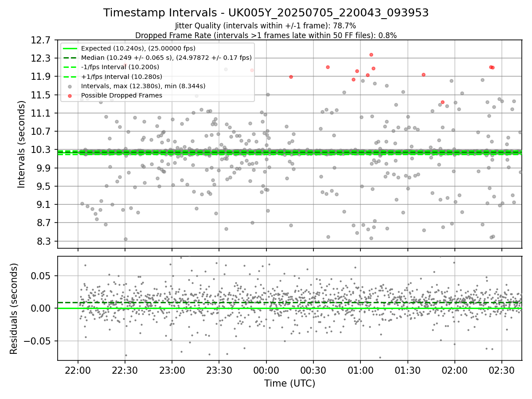Click the y-axis label 'Intervals (seconds)'

click(x=21, y=144)
